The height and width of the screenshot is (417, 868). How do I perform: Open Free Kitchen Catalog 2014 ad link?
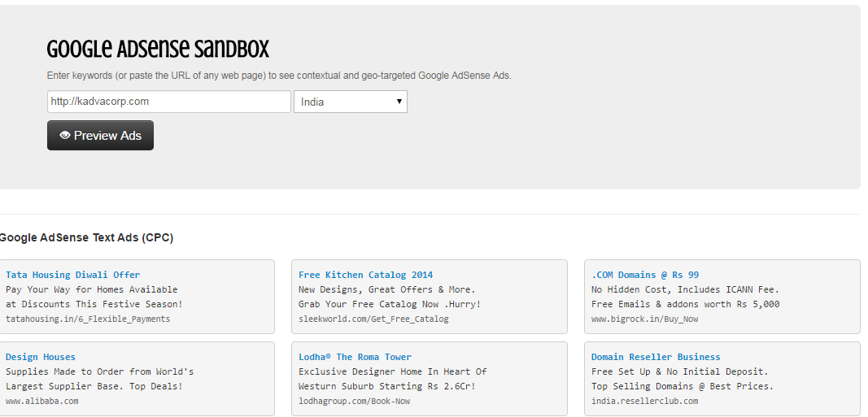point(366,275)
